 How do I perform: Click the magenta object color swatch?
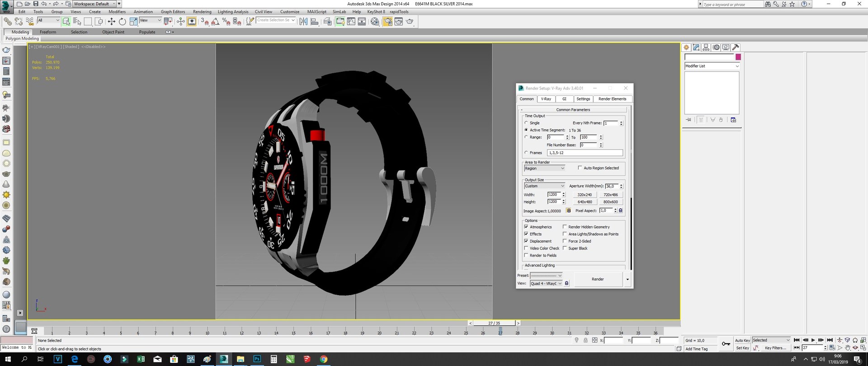pos(738,57)
